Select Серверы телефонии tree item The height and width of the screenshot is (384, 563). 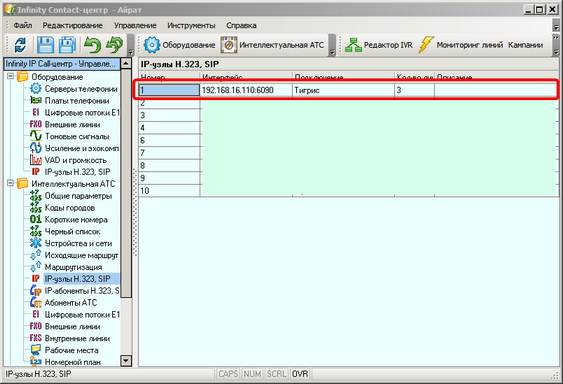(x=81, y=89)
